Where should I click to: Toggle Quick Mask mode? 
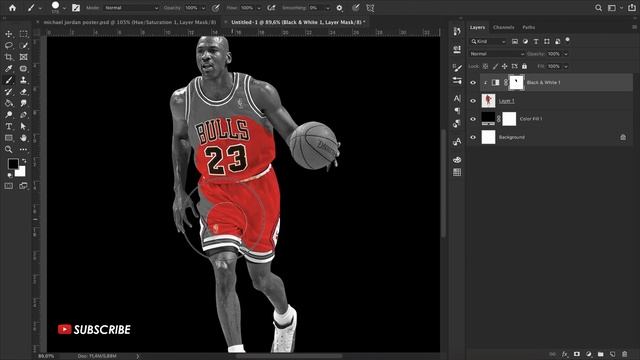pos(9,186)
